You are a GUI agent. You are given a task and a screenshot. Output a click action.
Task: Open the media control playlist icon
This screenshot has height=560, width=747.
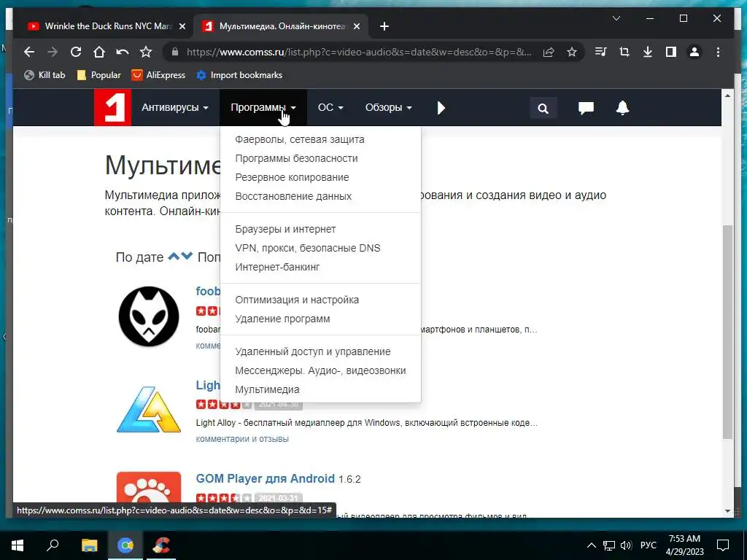coord(601,52)
